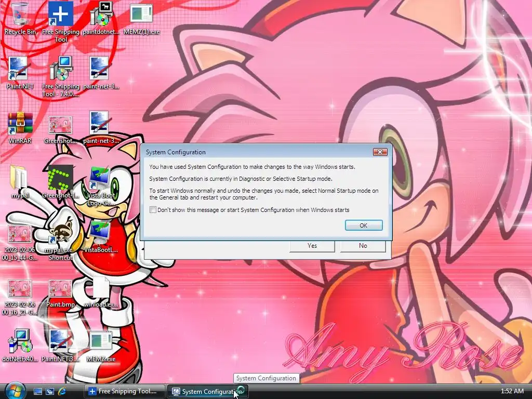Switch to Free Snipping Tool taskbar button
The width and height of the screenshot is (532, 399).
pyautogui.click(x=125, y=391)
